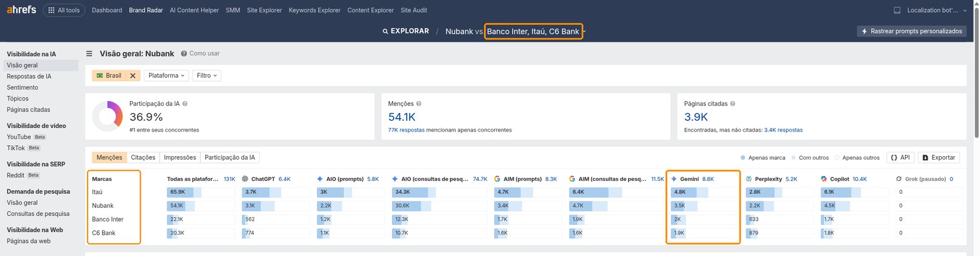Viewport: 980px width, 256px height.
Task: Open the 3.4K respostas link
Action: coord(783,130)
